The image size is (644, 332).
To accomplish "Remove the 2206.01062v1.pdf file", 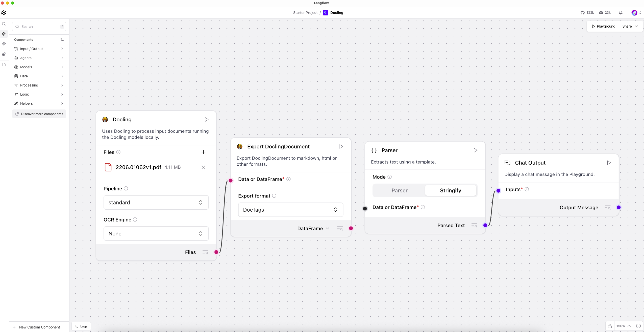I will 203,167.
